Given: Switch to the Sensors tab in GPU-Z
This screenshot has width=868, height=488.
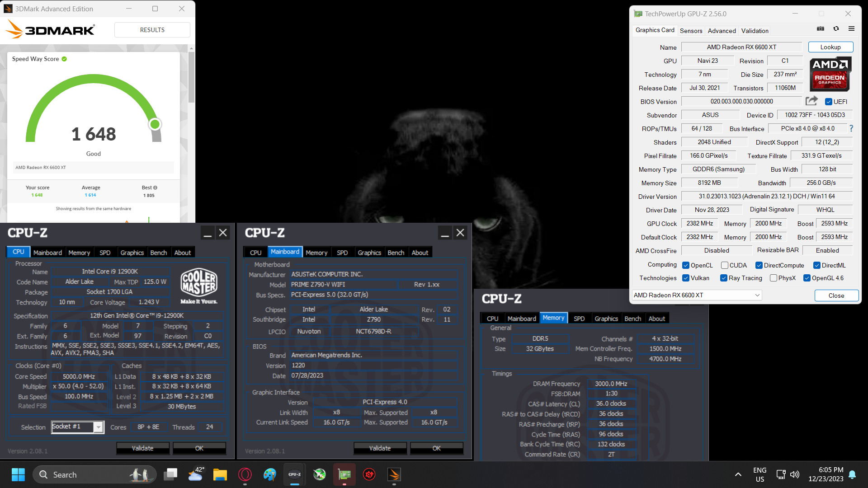Looking at the screenshot, I should point(691,31).
